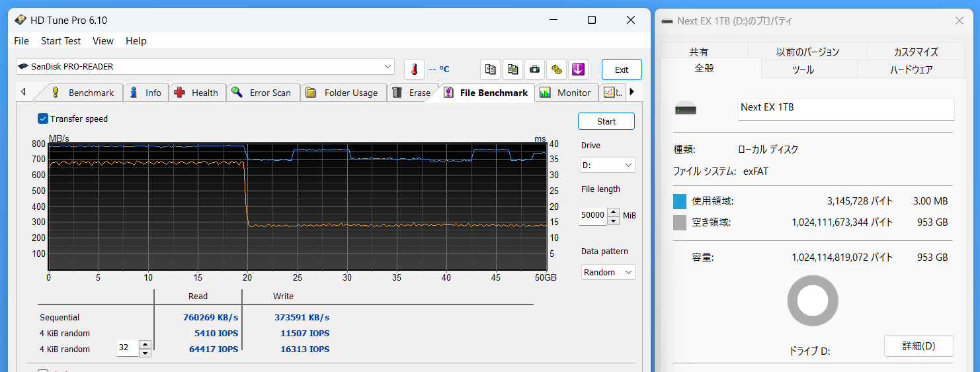
Task: Click the copy text to clipboard icon
Action: tap(490, 70)
